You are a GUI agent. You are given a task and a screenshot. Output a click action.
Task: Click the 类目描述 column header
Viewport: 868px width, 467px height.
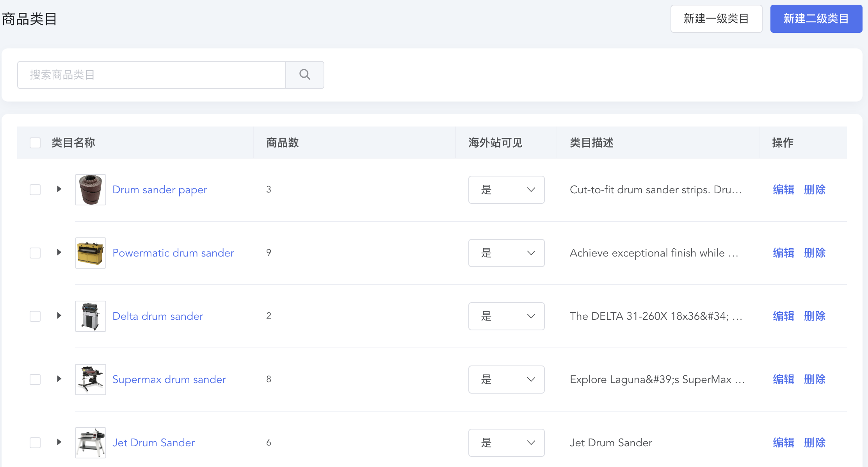pyautogui.click(x=592, y=143)
